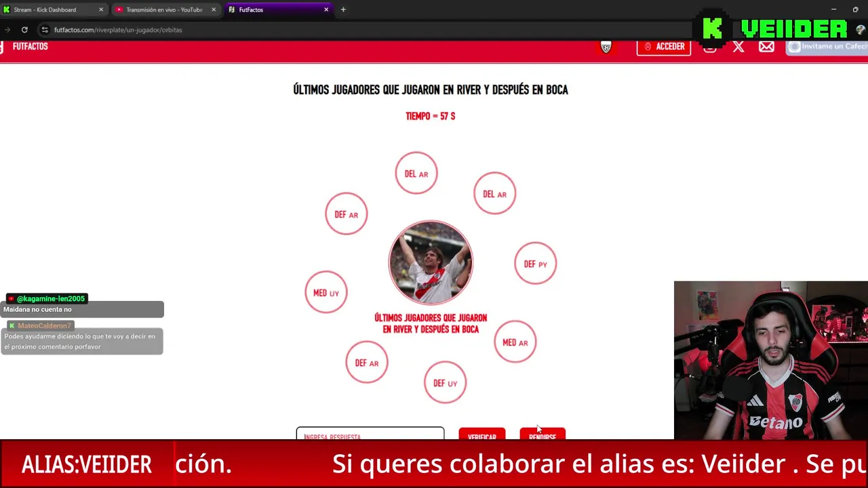View site information icon in address bar
The image size is (868, 488).
pyautogui.click(x=45, y=30)
